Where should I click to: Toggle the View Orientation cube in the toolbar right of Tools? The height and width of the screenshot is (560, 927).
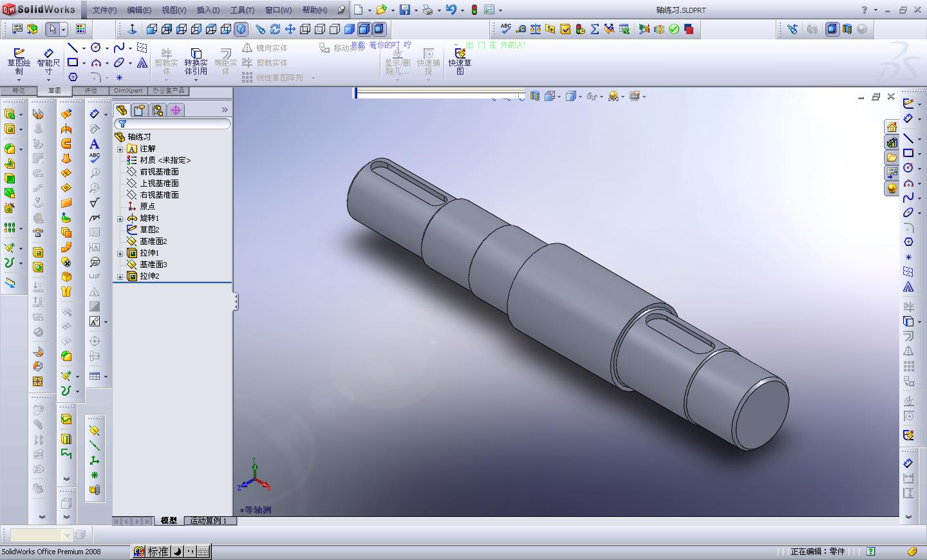[832, 29]
